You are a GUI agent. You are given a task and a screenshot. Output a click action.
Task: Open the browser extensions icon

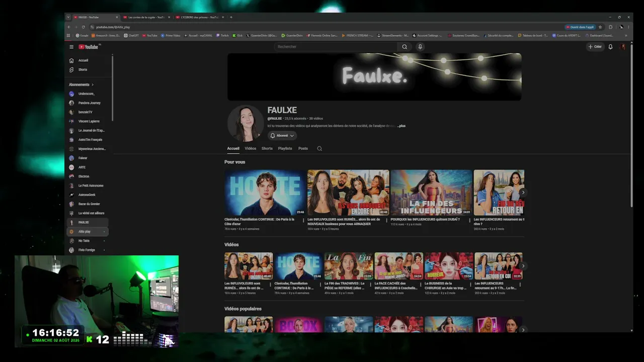tap(610, 27)
